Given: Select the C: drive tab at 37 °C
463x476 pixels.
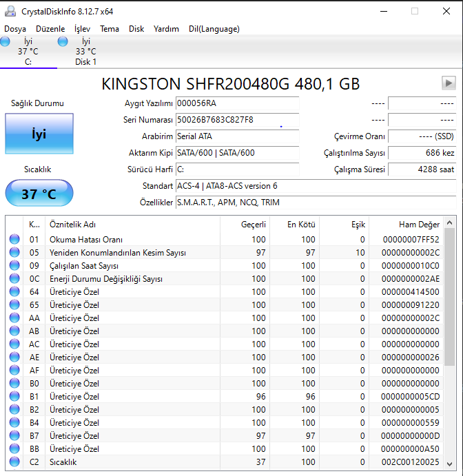Looking at the screenshot, I should (28, 52).
